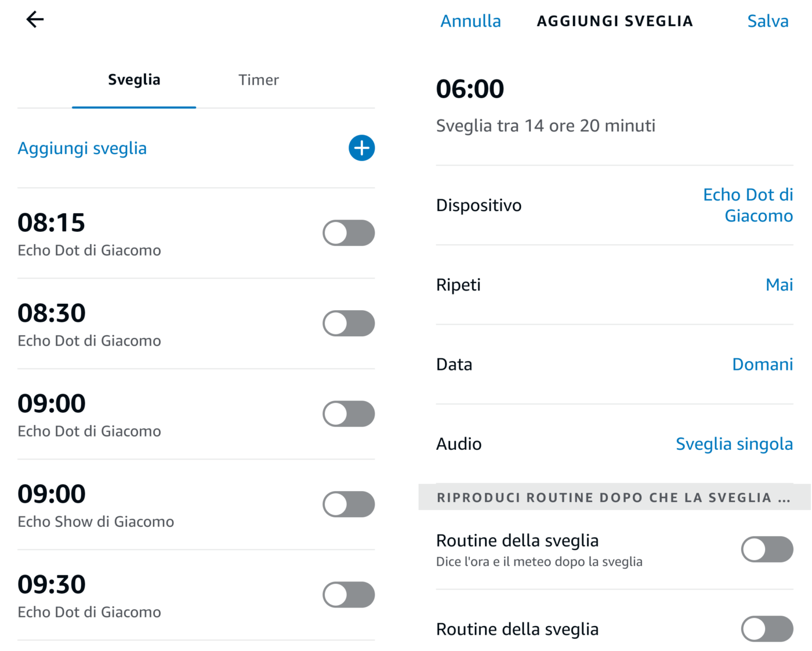
Task: Pick the audio Sveglia singola option
Action: [x=734, y=444]
